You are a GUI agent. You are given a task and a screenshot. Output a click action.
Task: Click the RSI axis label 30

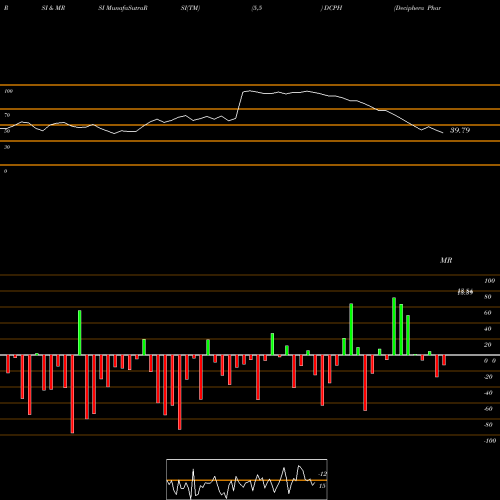tap(7, 147)
